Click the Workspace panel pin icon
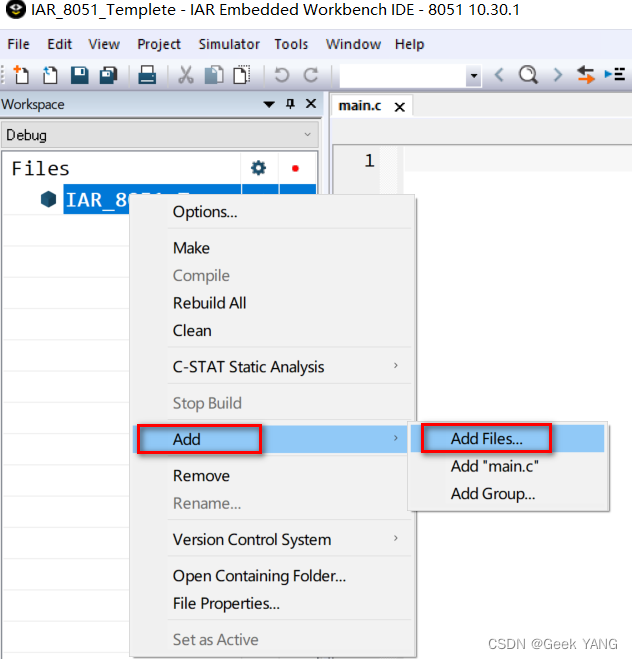 point(290,104)
